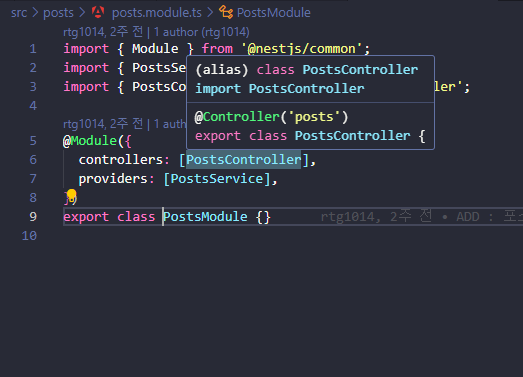The height and width of the screenshot is (377, 523).
Task: Click PostsService in the providers array
Action: click(217, 179)
